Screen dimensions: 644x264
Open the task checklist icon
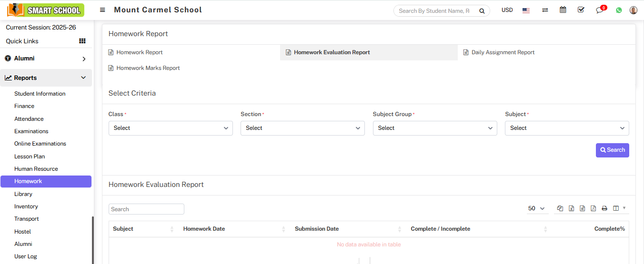click(x=581, y=10)
